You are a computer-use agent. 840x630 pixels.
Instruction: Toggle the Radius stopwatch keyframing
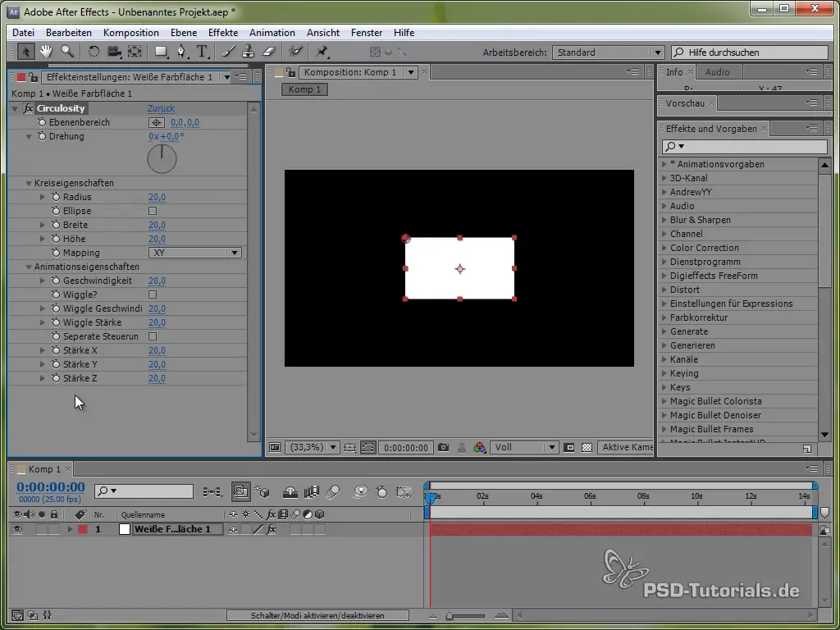56,197
